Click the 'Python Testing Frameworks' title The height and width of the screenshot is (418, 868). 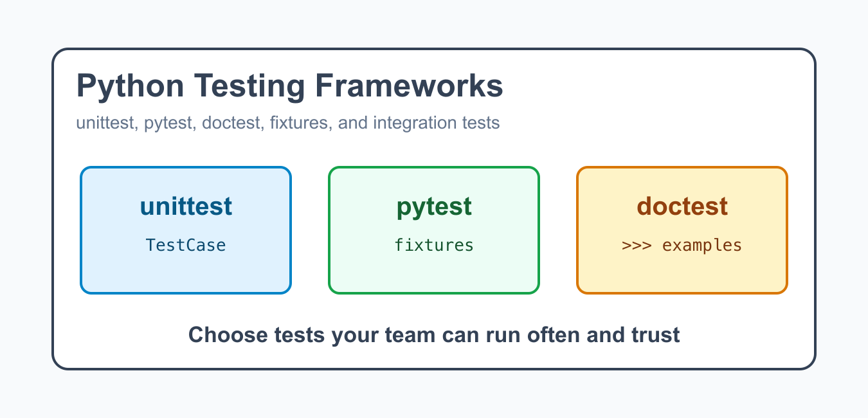point(289,87)
